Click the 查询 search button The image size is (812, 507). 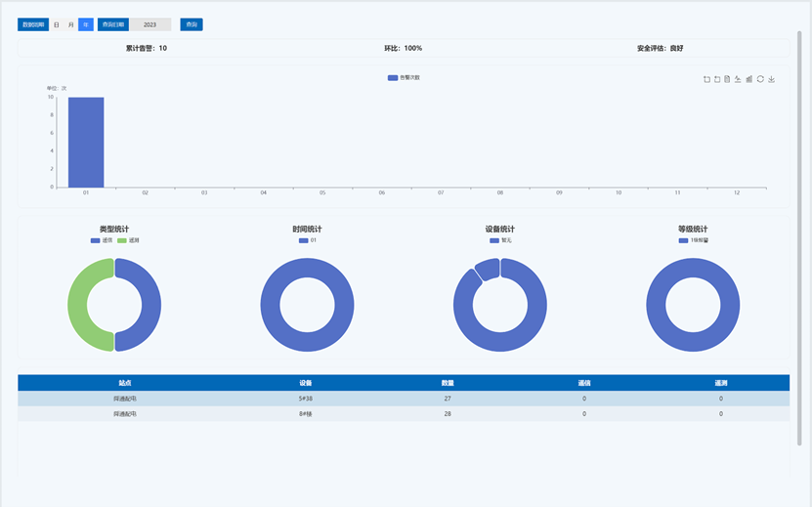[192, 24]
